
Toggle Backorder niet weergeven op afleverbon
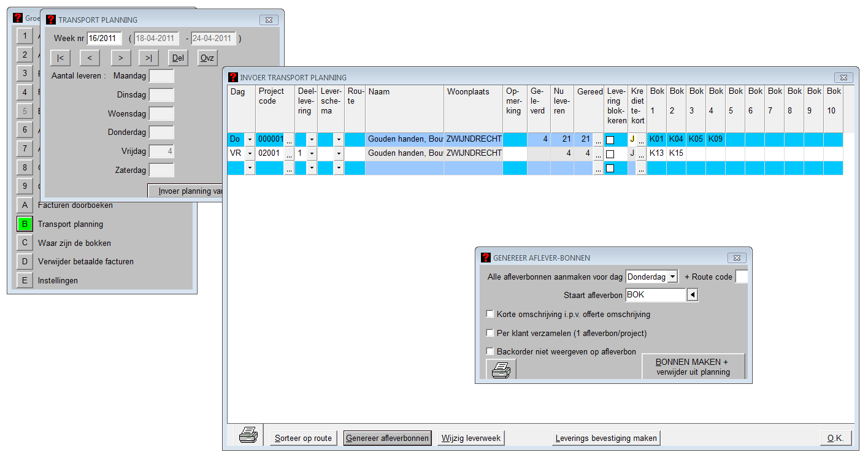(x=490, y=351)
